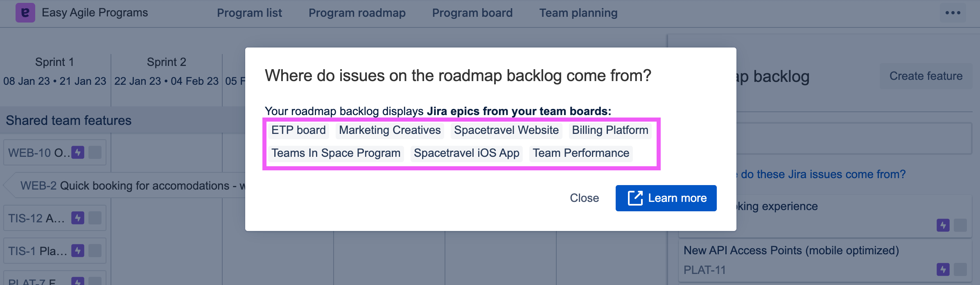
Task: Click the ETP board tag
Action: tap(298, 130)
